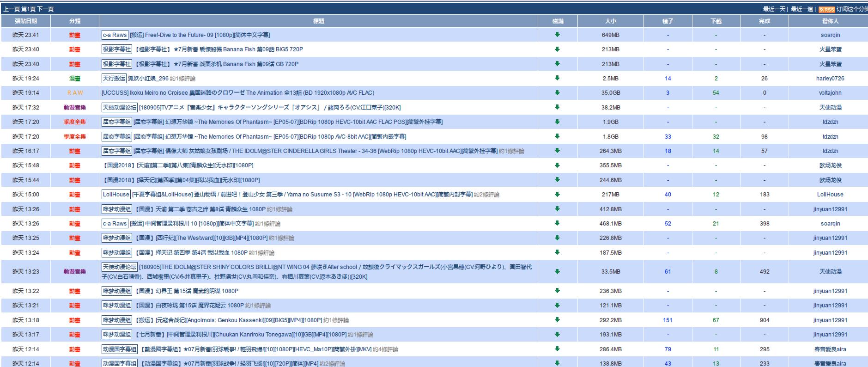The height and width of the screenshot is (367, 868).
Task: Open 約4條評論 on 羽球戰爭 1080P row
Action: pyautogui.click(x=385, y=349)
